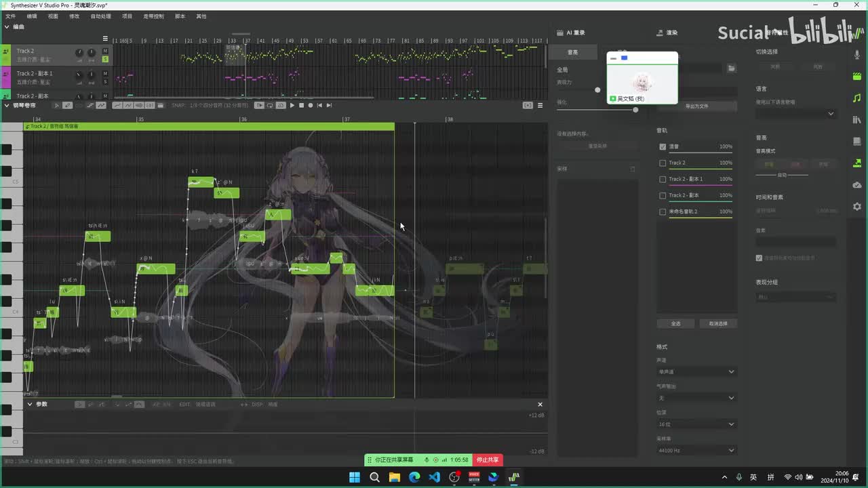Collapse the 编曲 arrangement panel
Viewport: 868px width, 488px height.
7,26
